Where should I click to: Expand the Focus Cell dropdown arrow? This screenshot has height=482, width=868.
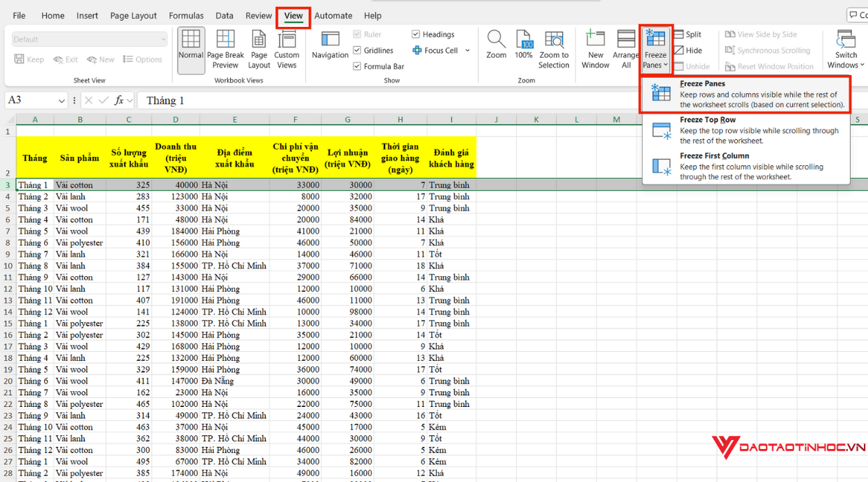pos(468,50)
